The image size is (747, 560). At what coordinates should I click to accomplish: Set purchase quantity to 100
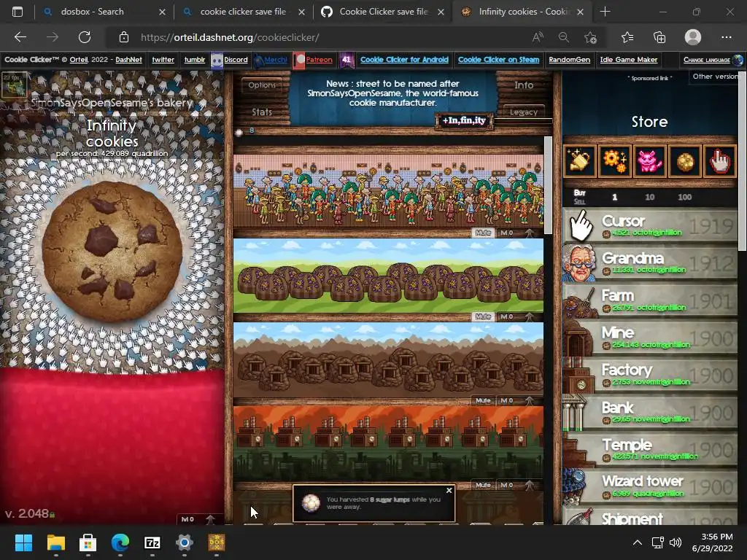[x=684, y=197]
